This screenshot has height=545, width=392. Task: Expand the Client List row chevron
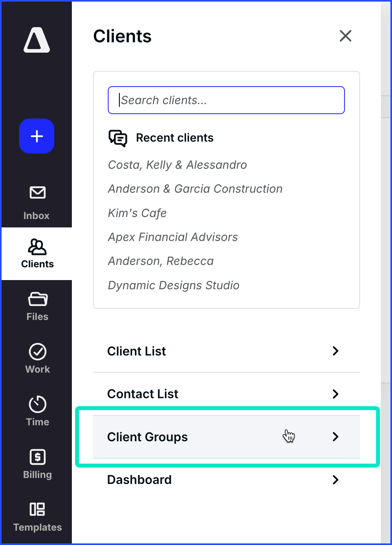tap(335, 351)
